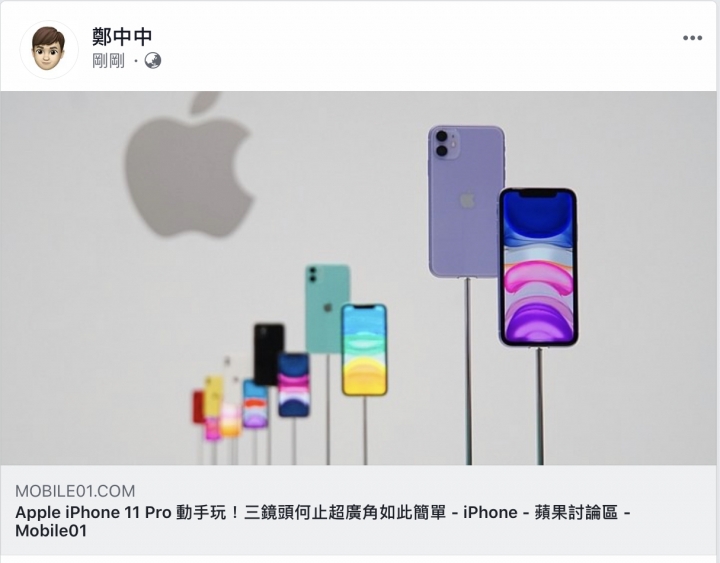Viewport: 720px width, 563px height.
Task: Click the dual camera on purple iPhone
Action: pyautogui.click(x=443, y=143)
